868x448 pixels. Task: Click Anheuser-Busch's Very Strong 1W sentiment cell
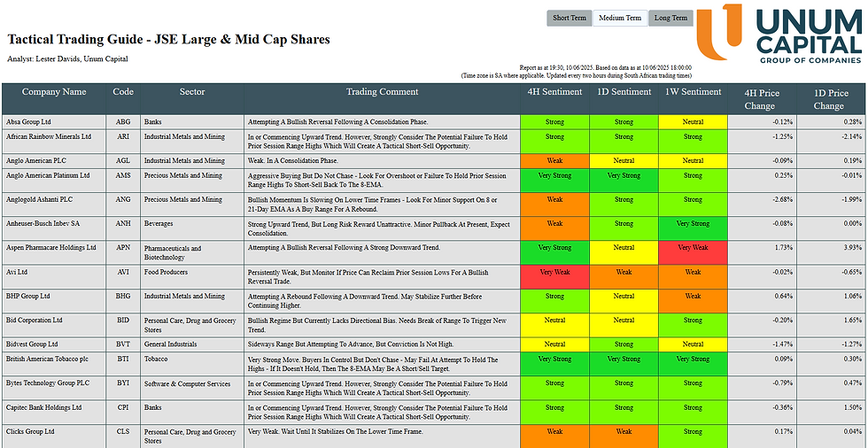693,228
